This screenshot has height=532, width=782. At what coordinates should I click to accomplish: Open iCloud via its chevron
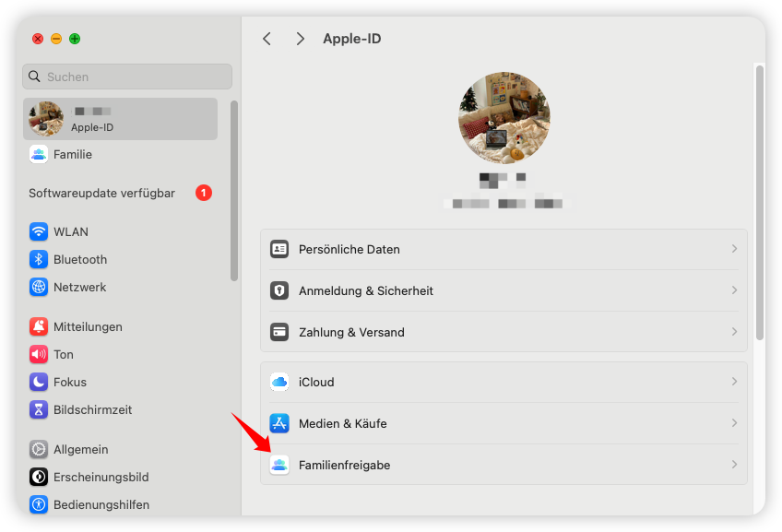tap(734, 382)
